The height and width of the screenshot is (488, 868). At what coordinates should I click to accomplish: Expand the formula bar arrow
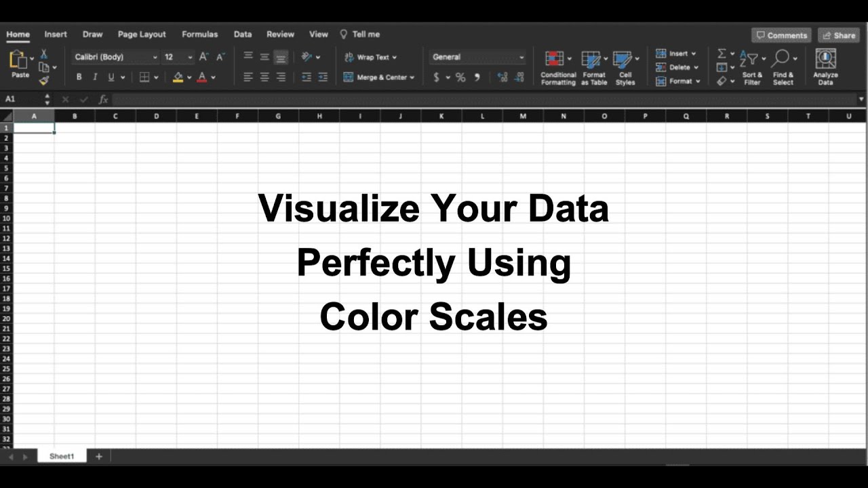coord(861,99)
